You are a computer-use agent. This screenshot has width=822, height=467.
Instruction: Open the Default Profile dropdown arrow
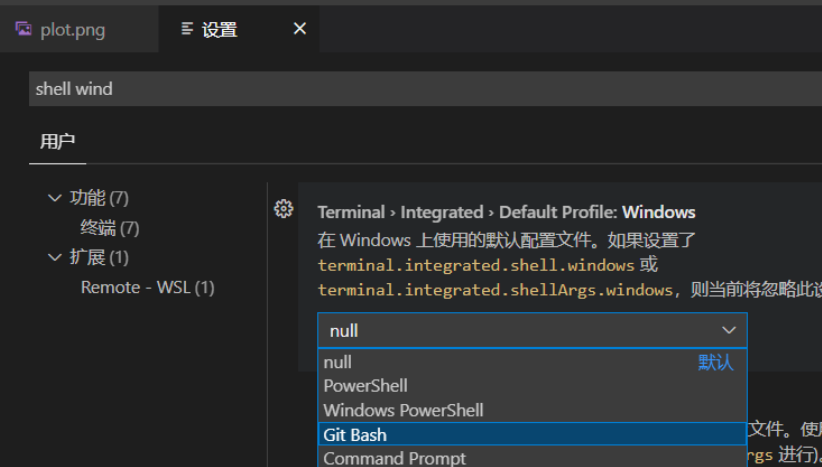[729, 330]
